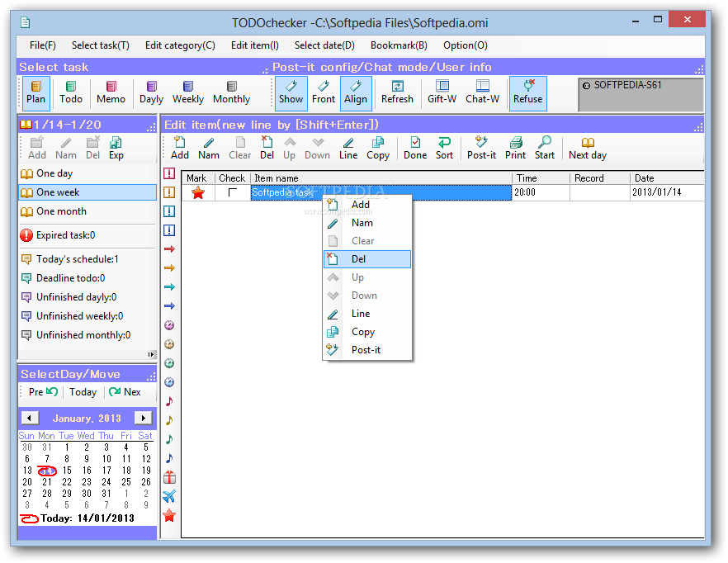
Task: Select the red exclamation mark icon
Action: coord(169,173)
